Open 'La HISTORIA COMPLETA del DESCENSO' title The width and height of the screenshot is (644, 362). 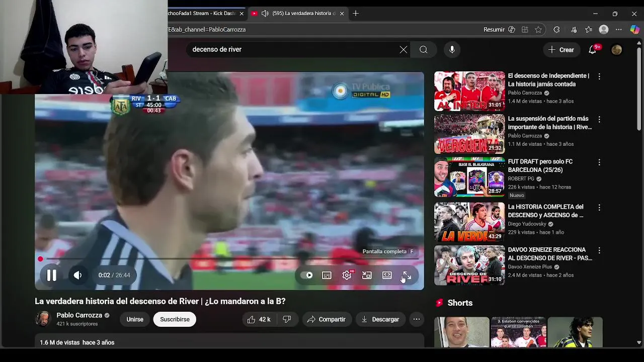click(x=545, y=211)
